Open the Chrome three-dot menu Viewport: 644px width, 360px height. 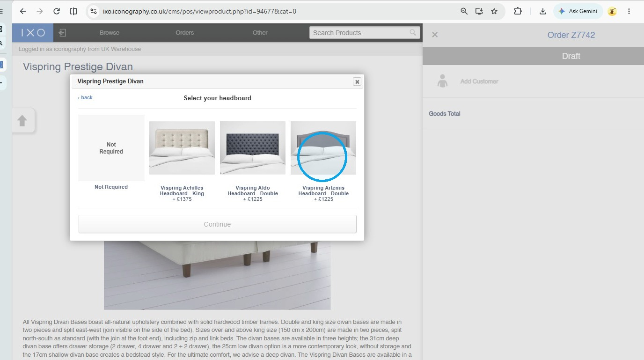point(629,11)
